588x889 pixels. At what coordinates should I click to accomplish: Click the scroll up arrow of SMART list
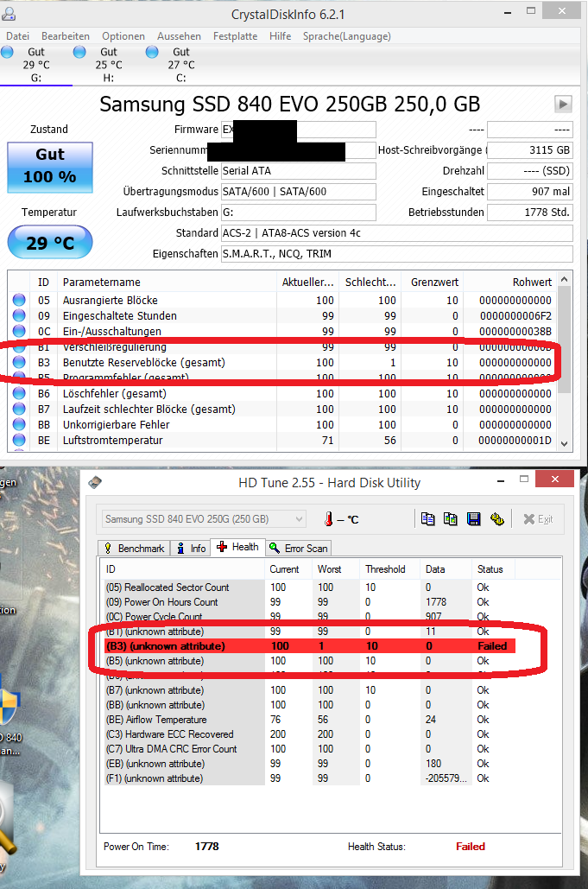[x=564, y=279]
